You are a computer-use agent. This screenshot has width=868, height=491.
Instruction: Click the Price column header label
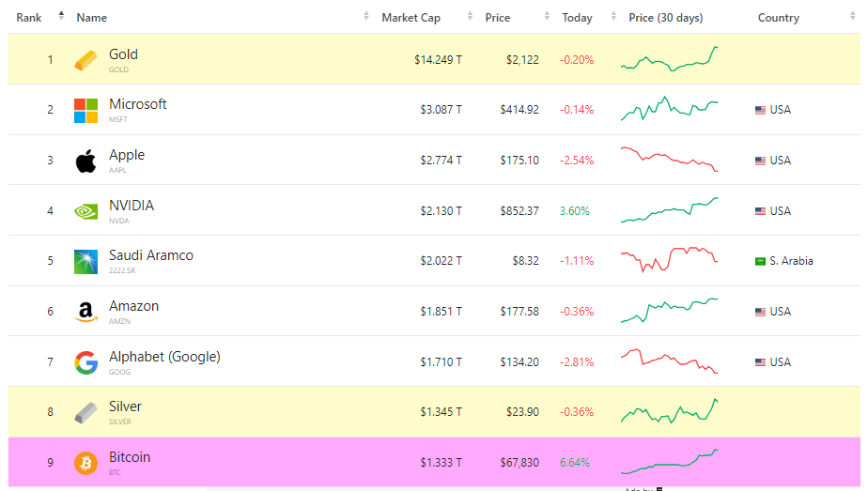498,18
